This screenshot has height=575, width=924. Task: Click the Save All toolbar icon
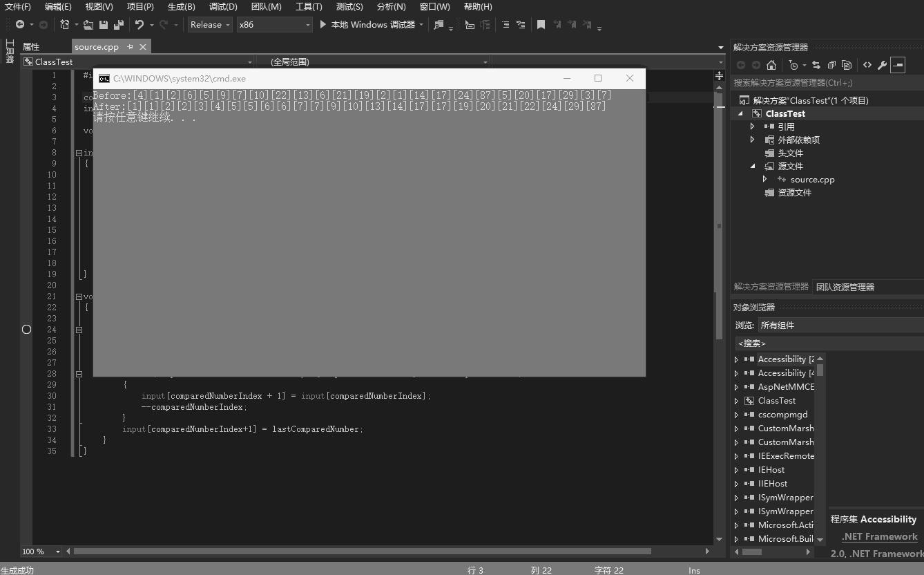click(x=119, y=24)
